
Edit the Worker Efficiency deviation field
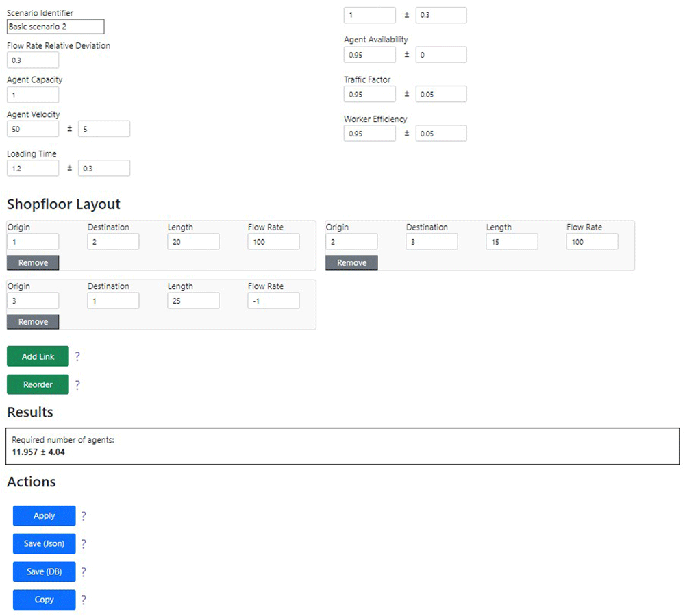coord(441,133)
